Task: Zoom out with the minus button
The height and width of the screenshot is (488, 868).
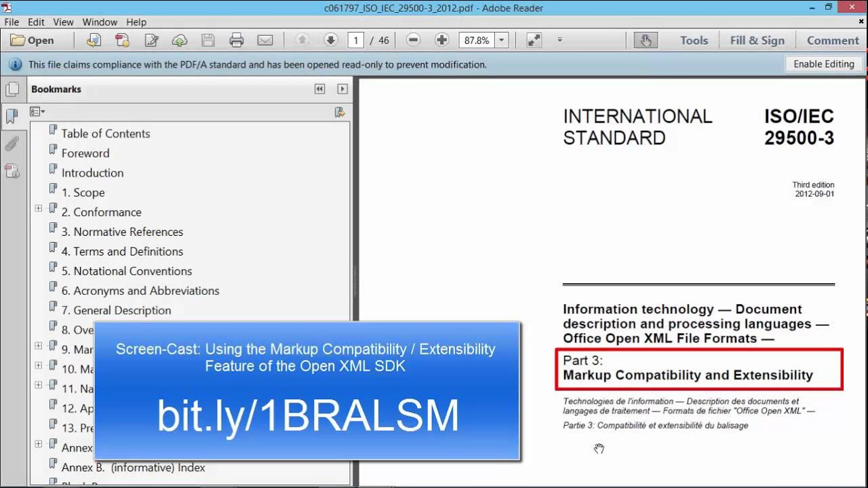Action: click(x=413, y=41)
